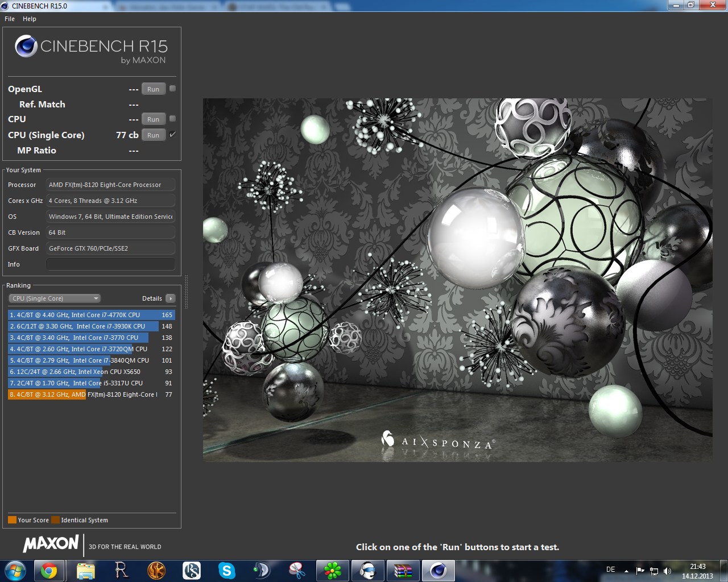
Task: Open Windows Explorer from the taskbar
Action: coord(86,571)
